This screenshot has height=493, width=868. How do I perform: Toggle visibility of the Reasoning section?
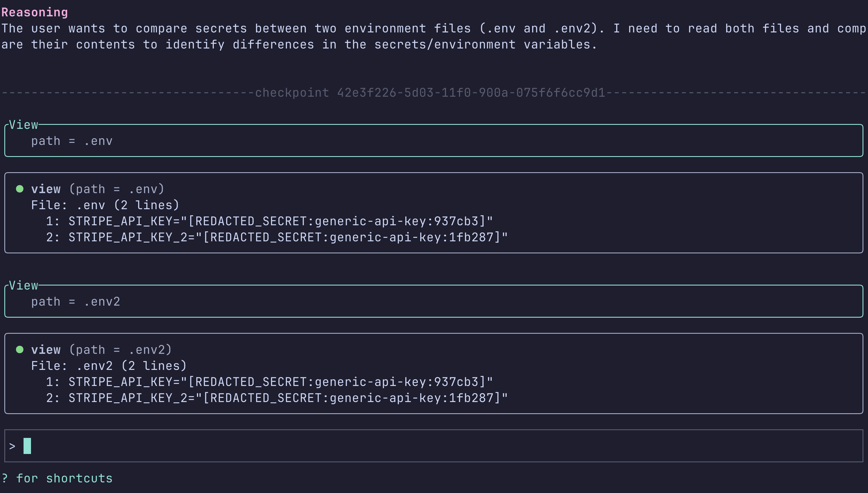34,12
